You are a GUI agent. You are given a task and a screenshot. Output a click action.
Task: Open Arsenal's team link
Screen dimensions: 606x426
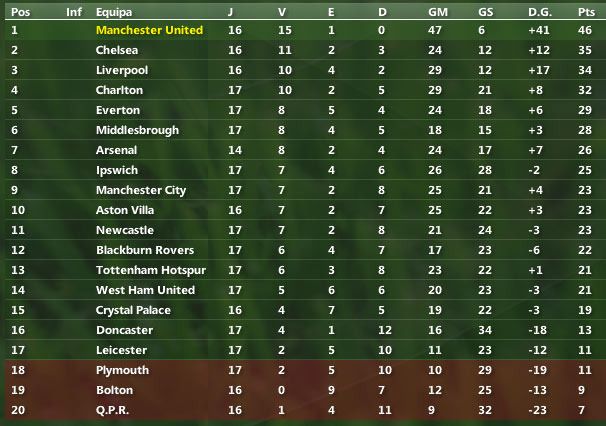117,150
